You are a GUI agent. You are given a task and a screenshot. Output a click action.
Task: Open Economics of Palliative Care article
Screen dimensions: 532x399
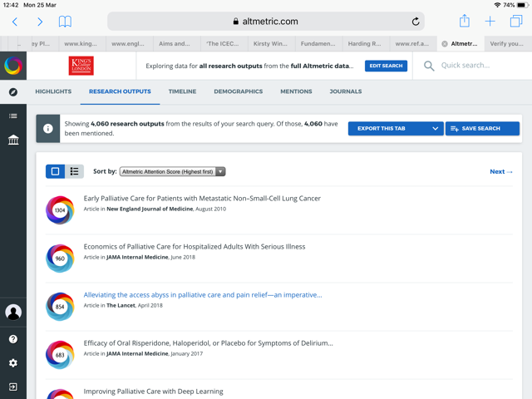pyautogui.click(x=195, y=247)
